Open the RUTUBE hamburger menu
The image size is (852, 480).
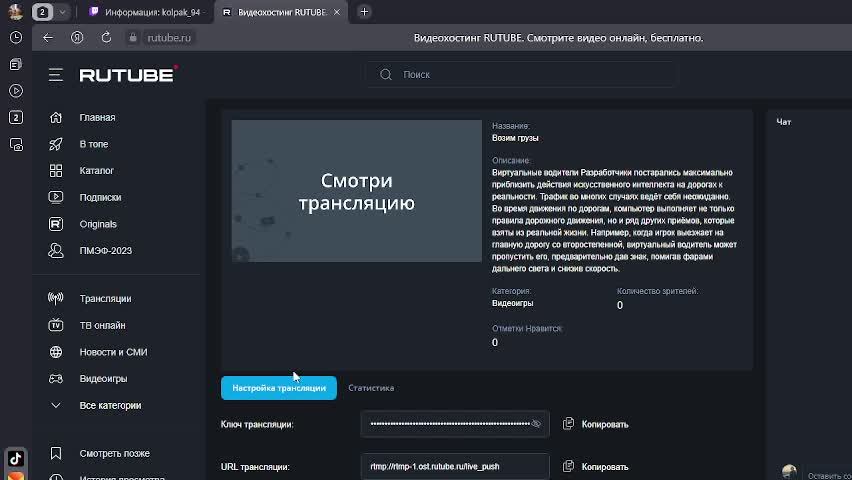(55, 74)
